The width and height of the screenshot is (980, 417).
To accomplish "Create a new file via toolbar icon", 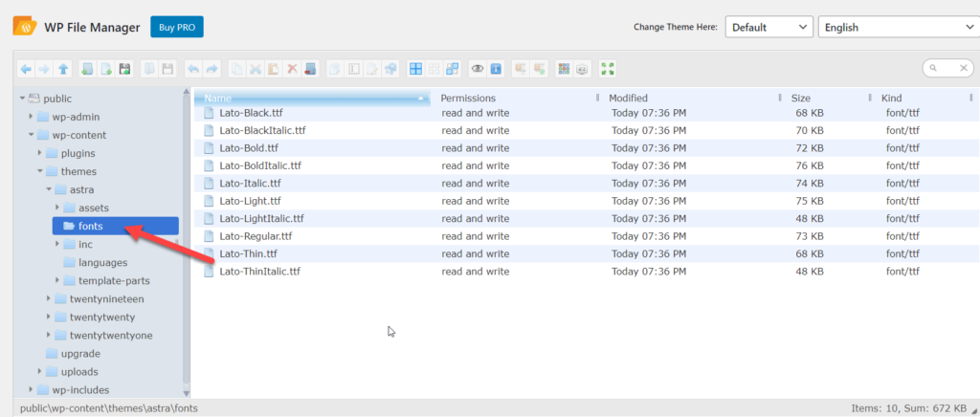I will pyautogui.click(x=106, y=69).
